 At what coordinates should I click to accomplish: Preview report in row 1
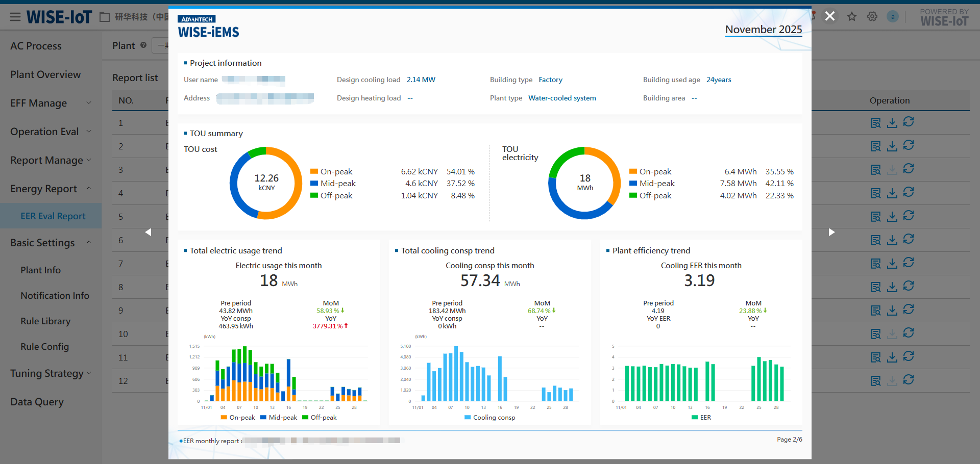click(876, 123)
